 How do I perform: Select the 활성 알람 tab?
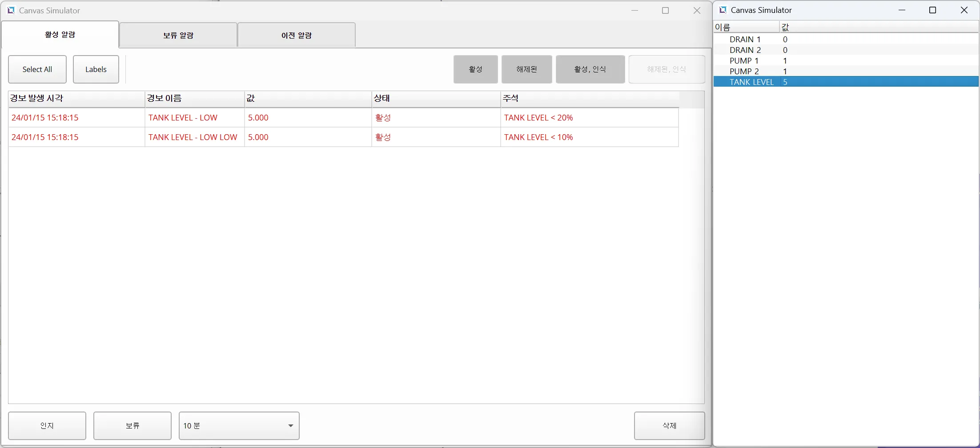(60, 35)
